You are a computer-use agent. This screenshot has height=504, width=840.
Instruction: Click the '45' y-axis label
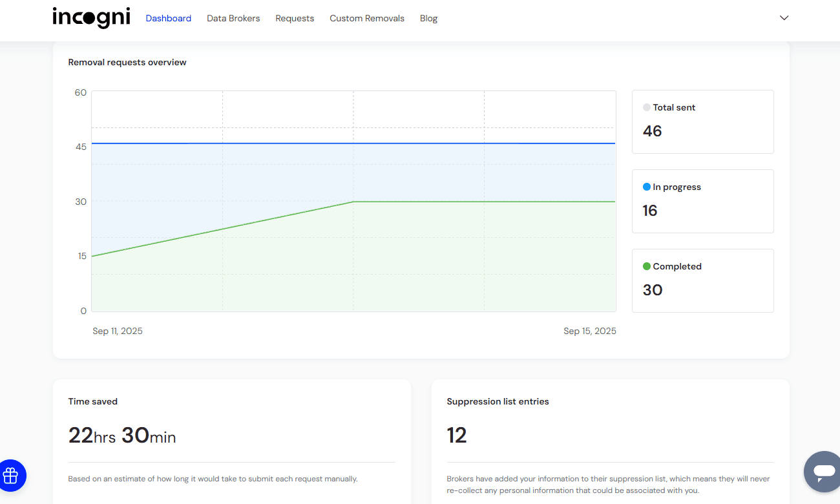81,147
